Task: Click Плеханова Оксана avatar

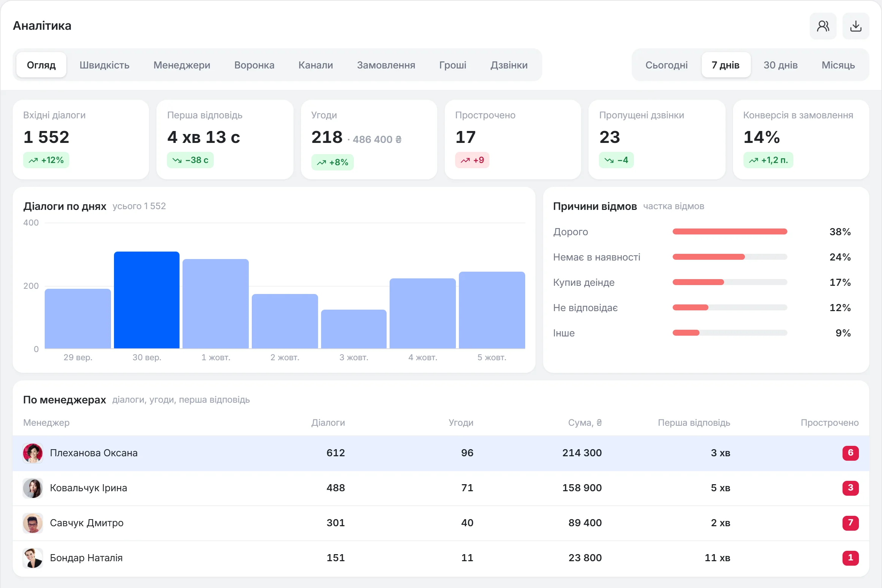Action: tap(33, 453)
